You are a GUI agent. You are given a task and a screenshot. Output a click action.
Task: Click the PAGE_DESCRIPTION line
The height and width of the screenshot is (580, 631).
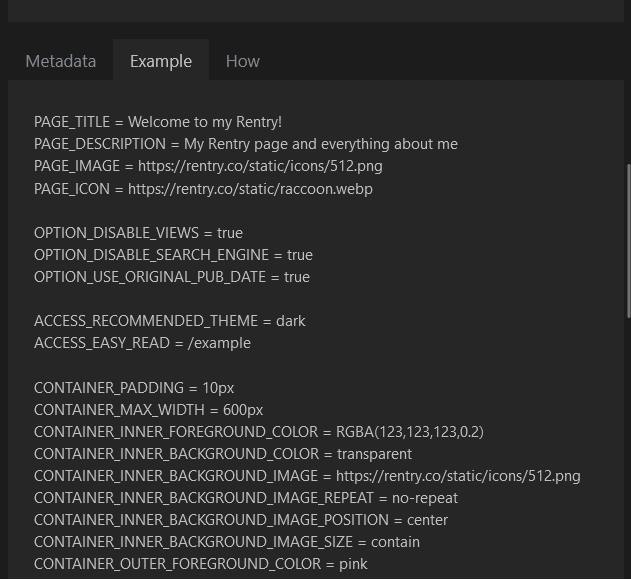pyautogui.click(x=246, y=144)
